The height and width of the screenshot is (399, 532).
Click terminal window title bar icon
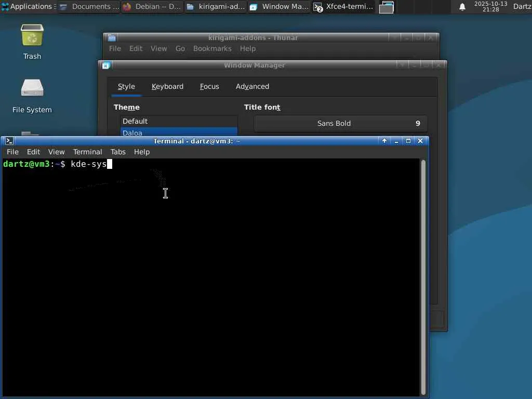[9, 141]
